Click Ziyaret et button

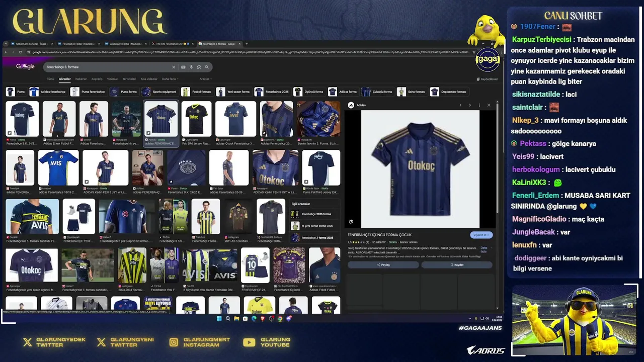tap(481, 235)
